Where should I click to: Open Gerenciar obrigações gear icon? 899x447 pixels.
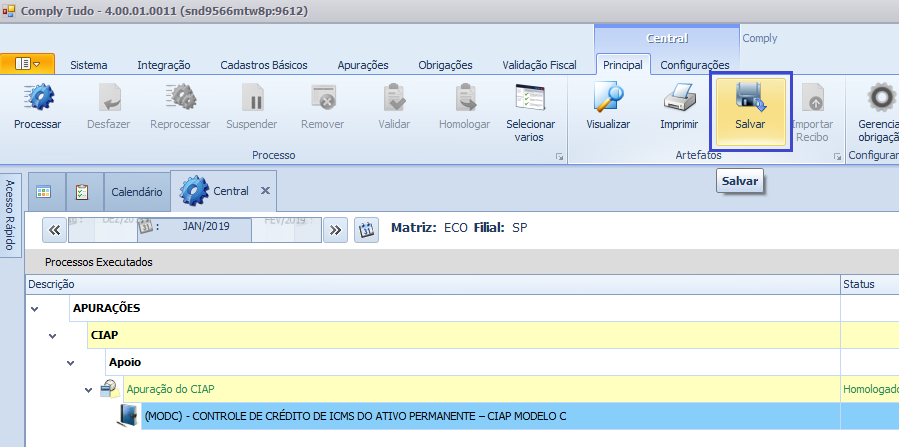click(881, 97)
